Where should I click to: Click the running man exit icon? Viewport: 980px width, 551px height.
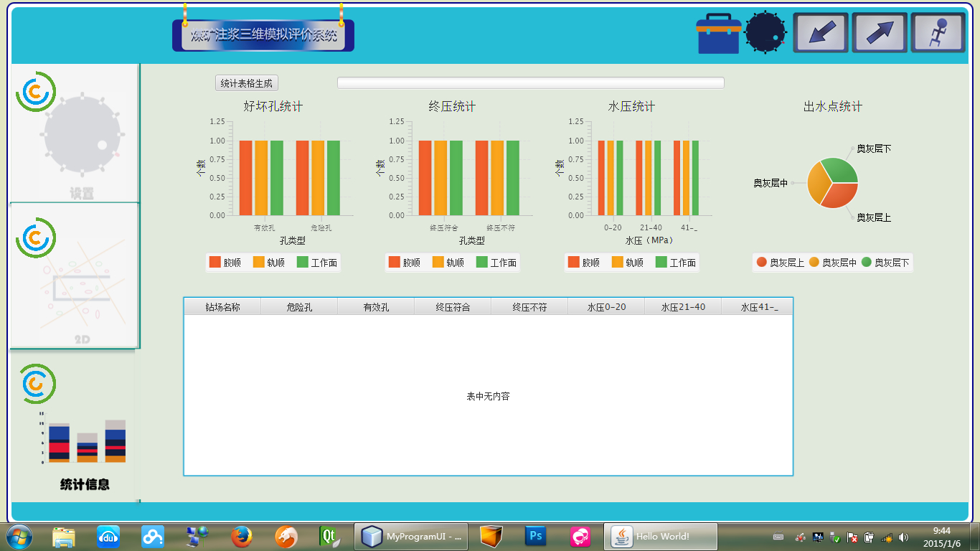click(x=938, y=33)
